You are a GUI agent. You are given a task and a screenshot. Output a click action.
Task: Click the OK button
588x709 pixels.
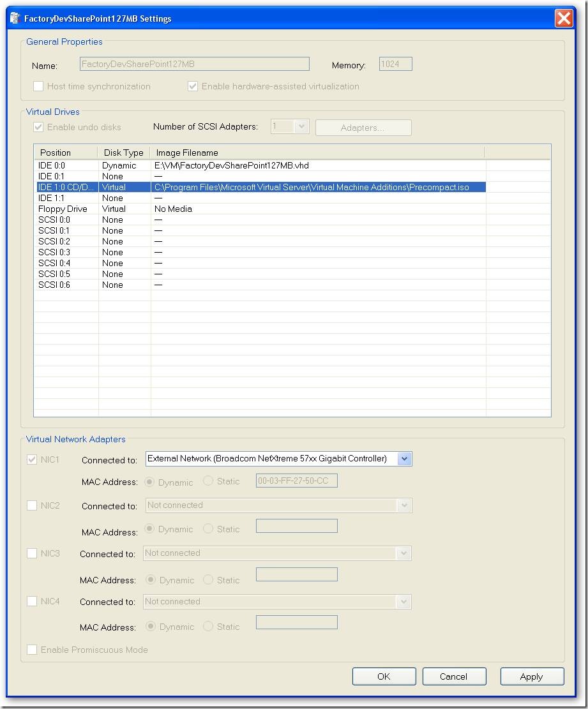point(384,676)
